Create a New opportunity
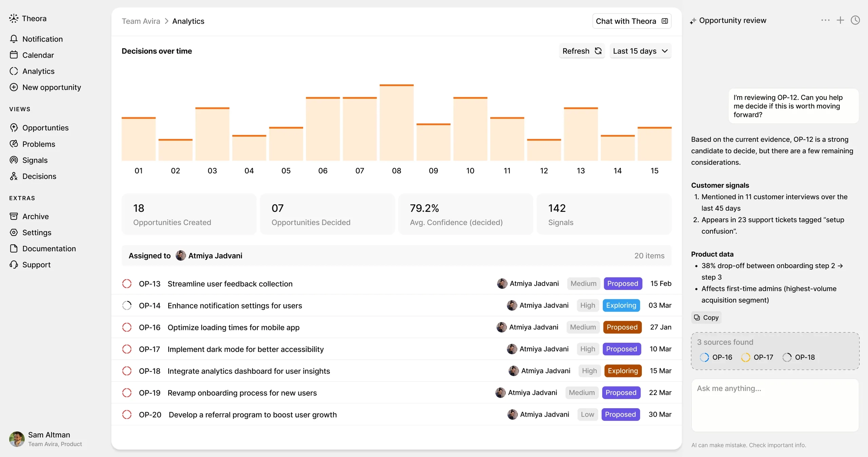868x457 pixels. (51, 87)
